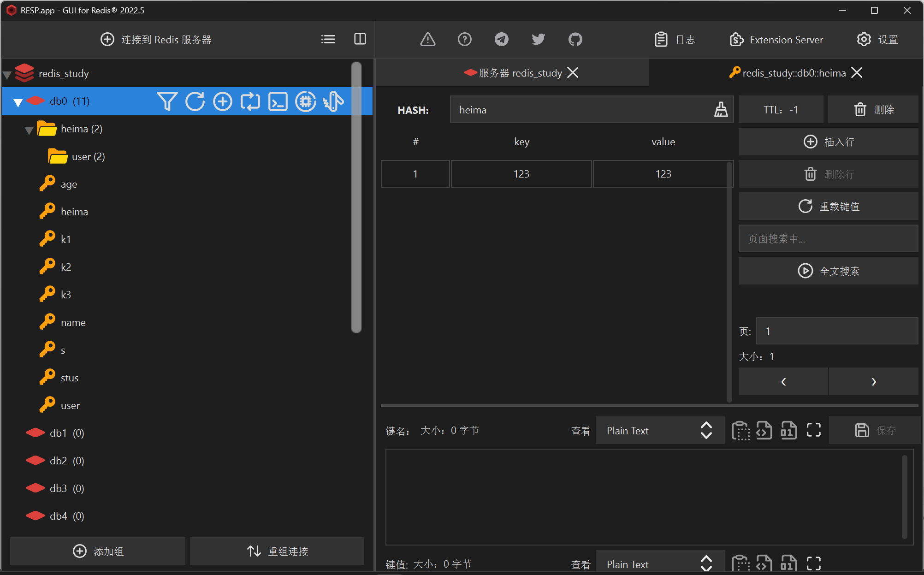Click the warning triangle icon

pyautogui.click(x=428, y=40)
